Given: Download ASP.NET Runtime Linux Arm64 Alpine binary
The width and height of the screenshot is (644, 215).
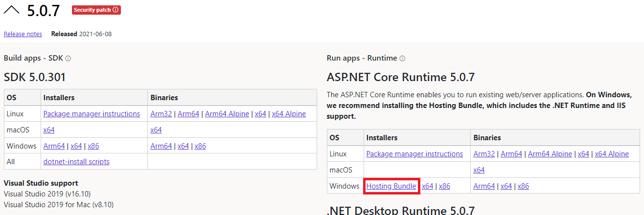Looking at the screenshot, I should pyautogui.click(x=550, y=154).
